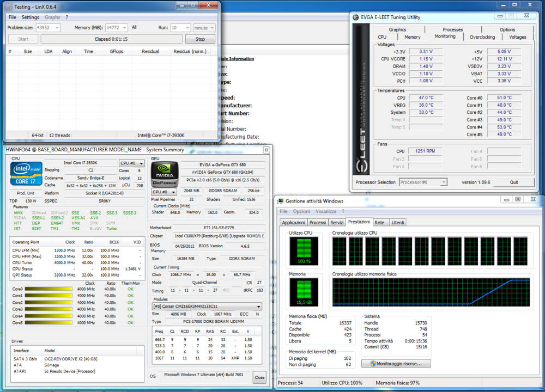Viewport: 545px width, 392px height.
Task: Click the CPU fan 1251 RPM reading
Action: (x=425, y=151)
